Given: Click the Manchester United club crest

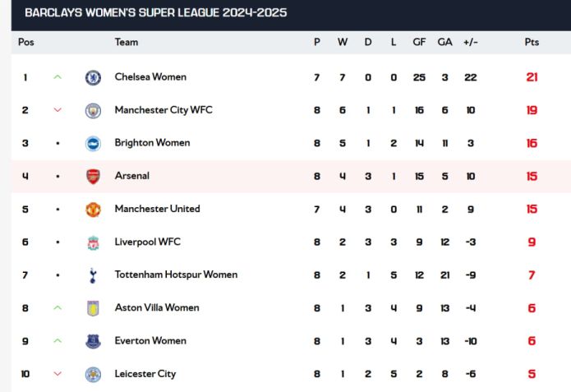Looking at the screenshot, I should [x=93, y=210].
